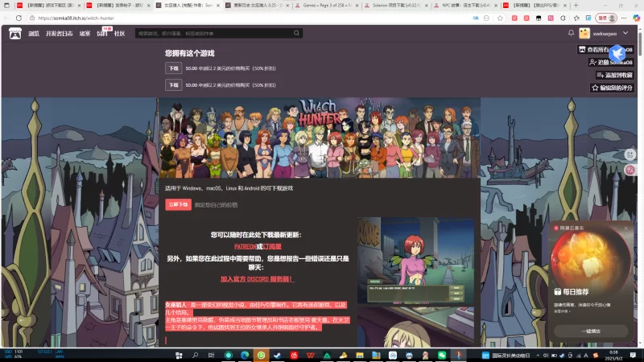This screenshot has width=644, height=362.
Task: Switch to the 游戏下载区 tab
Action: [x=49, y=6]
